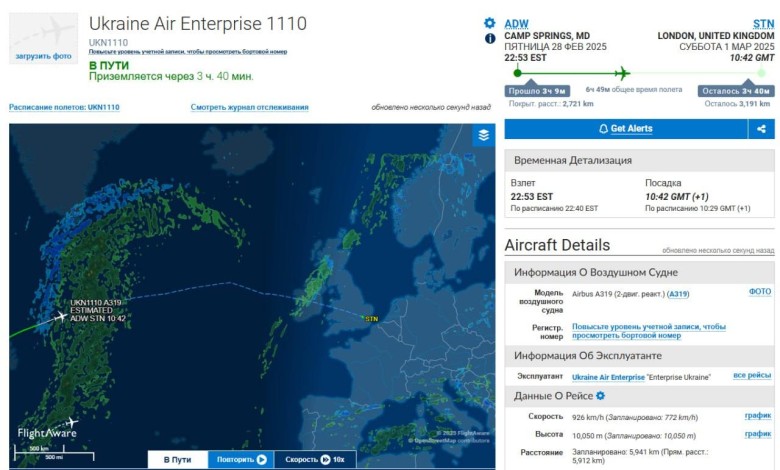Click the загрузить фото thumbnail
The width and height of the screenshot is (780, 470).
43,38
